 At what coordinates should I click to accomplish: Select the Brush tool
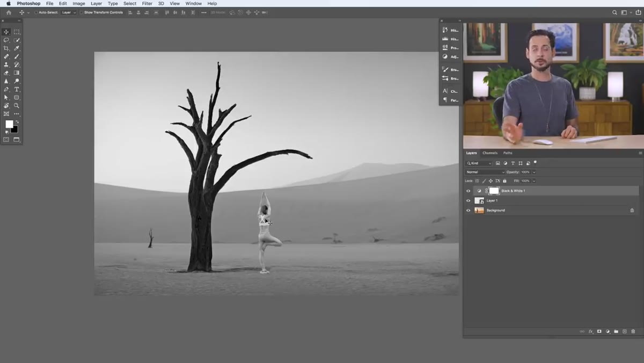coord(17,56)
